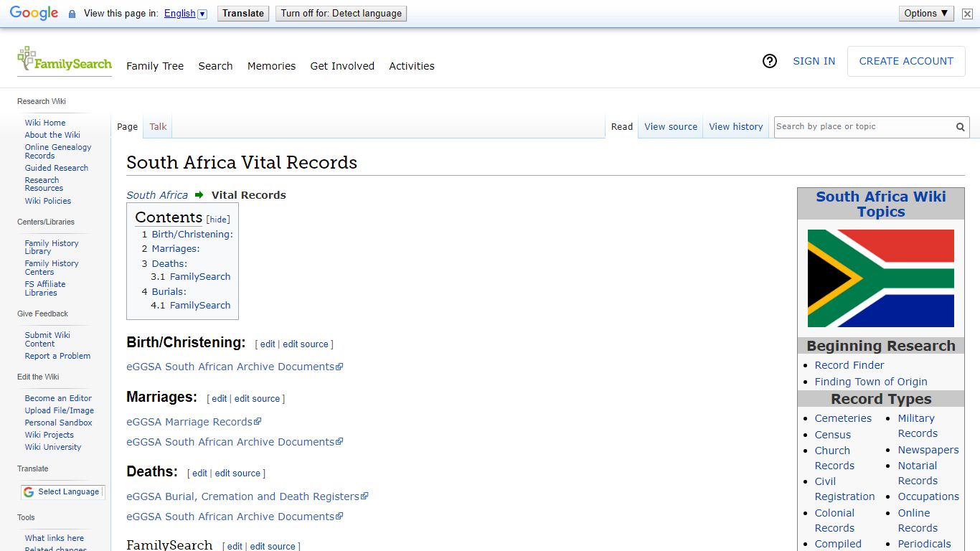Open the English language dropdown
Screen dimensions: 980x551
[186, 14]
